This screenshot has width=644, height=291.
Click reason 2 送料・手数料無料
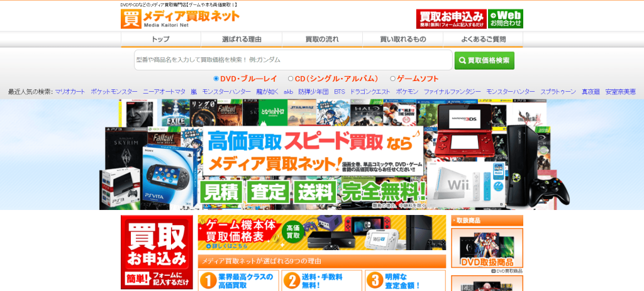[x=322, y=281]
